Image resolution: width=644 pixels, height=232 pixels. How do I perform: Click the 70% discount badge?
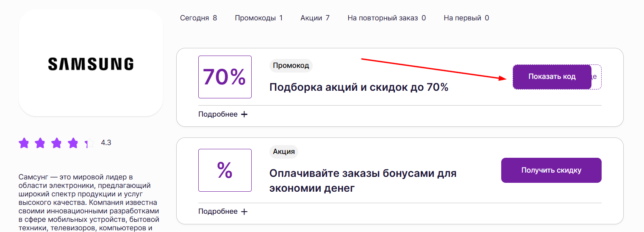click(x=225, y=77)
